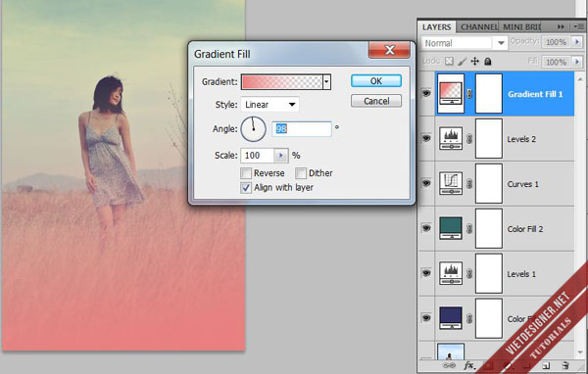Select the Curves 1 layer name
The width and height of the screenshot is (588, 374).
522,184
